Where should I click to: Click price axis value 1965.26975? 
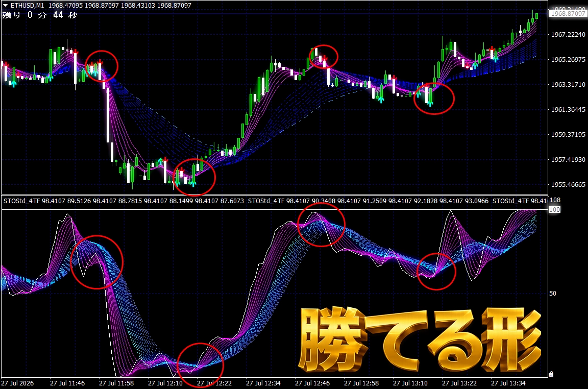(x=568, y=60)
